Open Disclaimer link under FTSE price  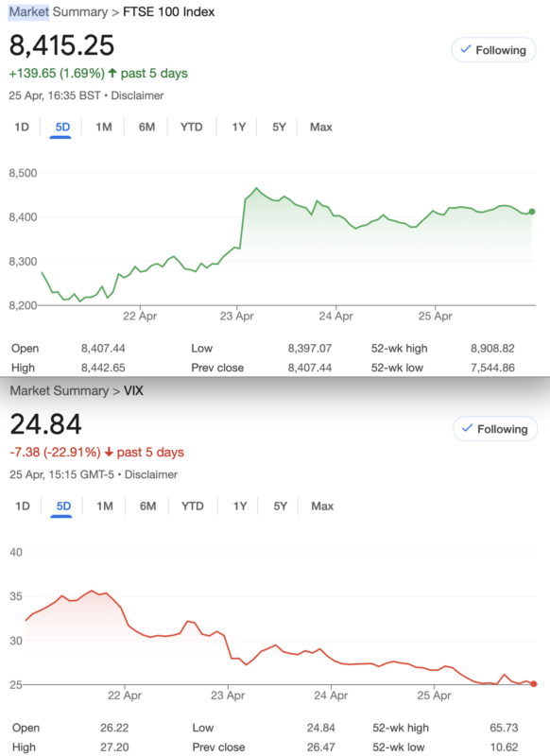(137, 95)
